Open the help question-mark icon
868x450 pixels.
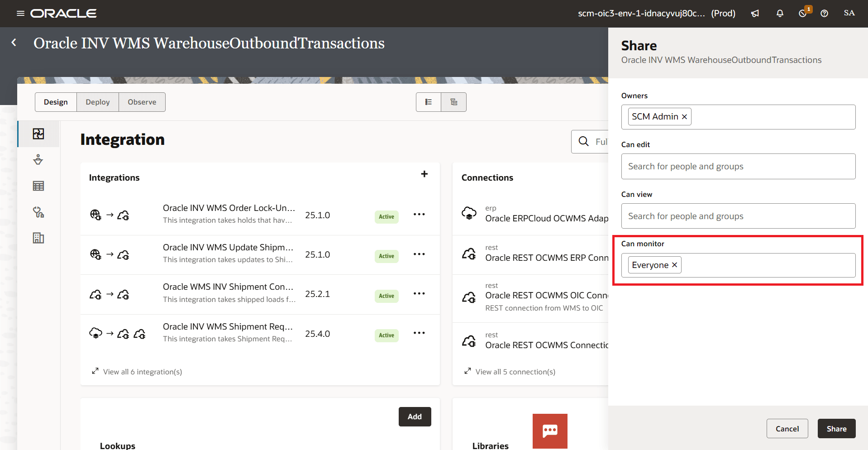coord(824,13)
